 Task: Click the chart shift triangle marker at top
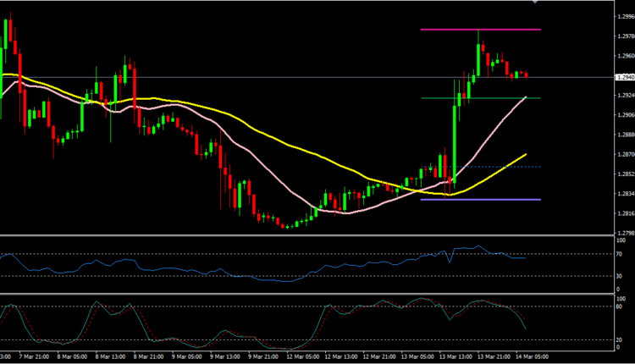coord(534,3)
